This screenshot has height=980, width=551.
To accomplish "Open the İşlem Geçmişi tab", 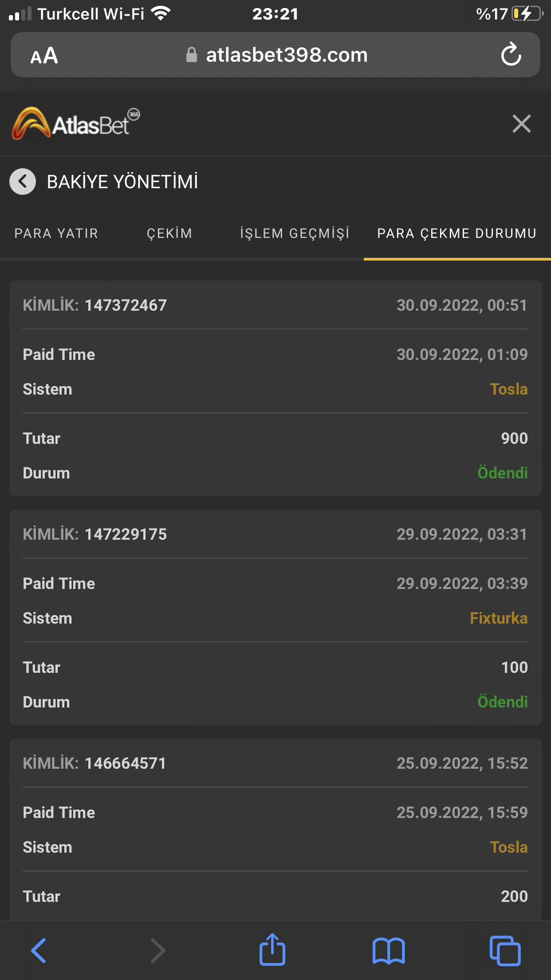I will point(295,233).
